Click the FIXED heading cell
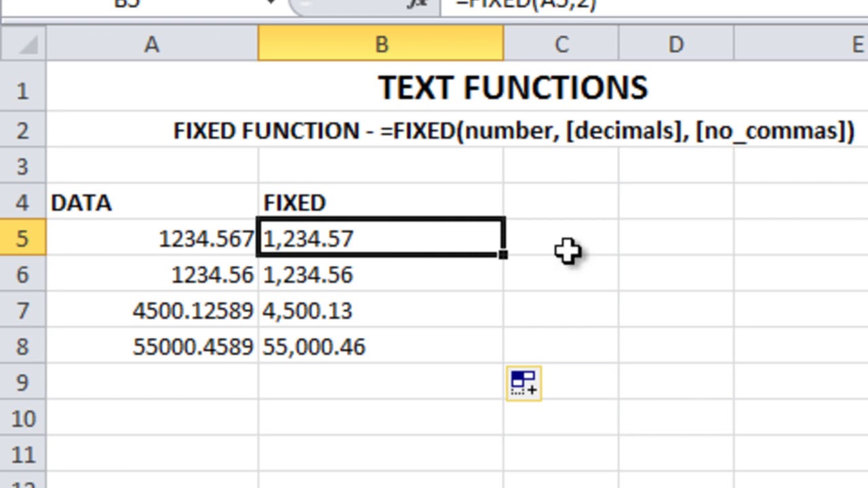The height and width of the screenshot is (488, 868). [381, 202]
